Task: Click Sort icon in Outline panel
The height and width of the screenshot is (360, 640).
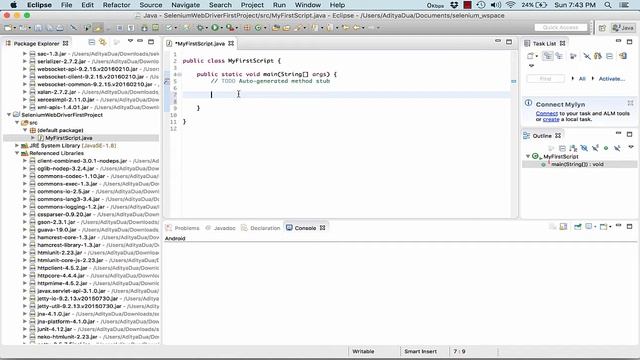Action: point(573,148)
